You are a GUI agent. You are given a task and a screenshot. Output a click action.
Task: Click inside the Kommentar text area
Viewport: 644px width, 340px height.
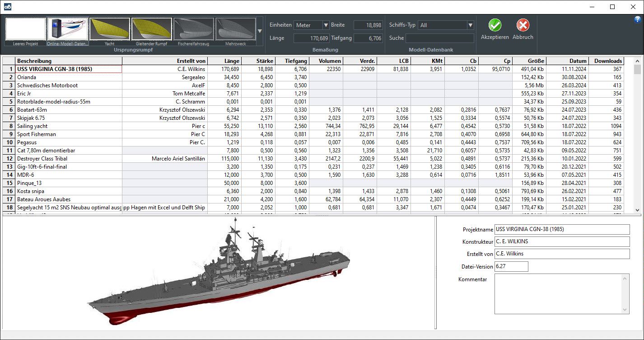558,293
